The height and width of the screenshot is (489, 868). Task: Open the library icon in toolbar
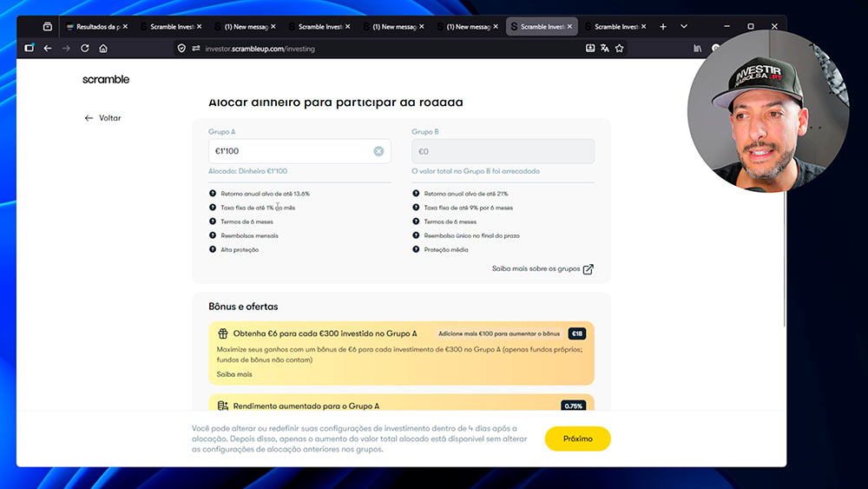[x=697, y=49]
